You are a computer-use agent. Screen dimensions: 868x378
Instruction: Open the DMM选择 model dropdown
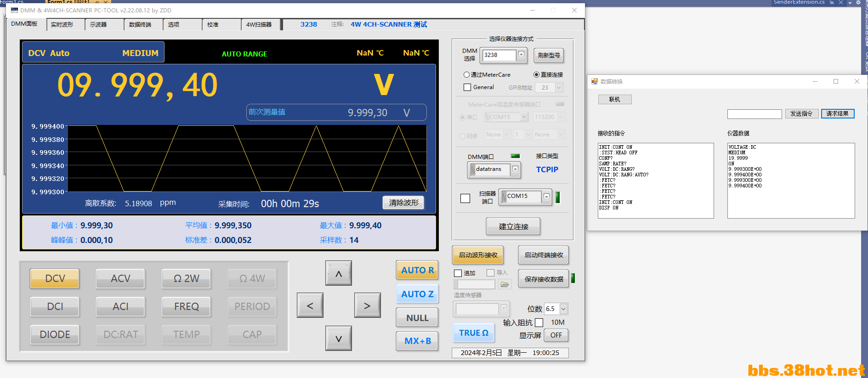pos(521,55)
